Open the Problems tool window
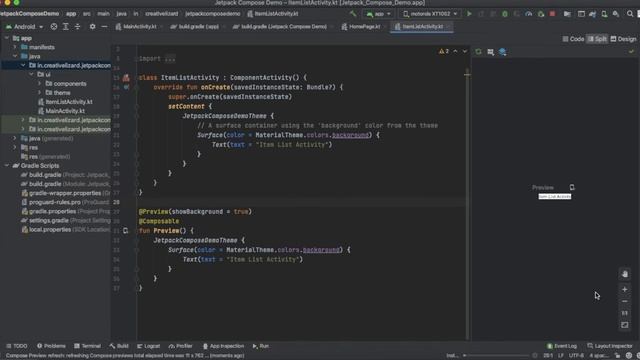Screen dimensions: 640x360 point(51,346)
